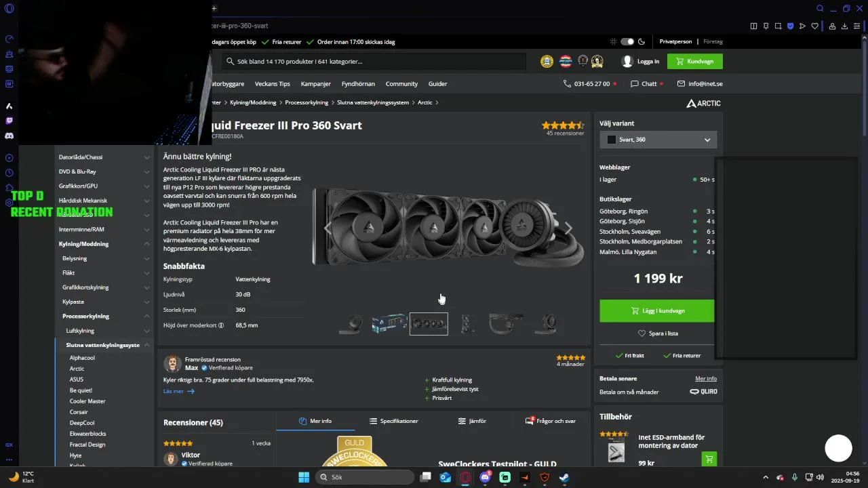
Task: Select the last product thumbnail
Action: pyautogui.click(x=545, y=323)
